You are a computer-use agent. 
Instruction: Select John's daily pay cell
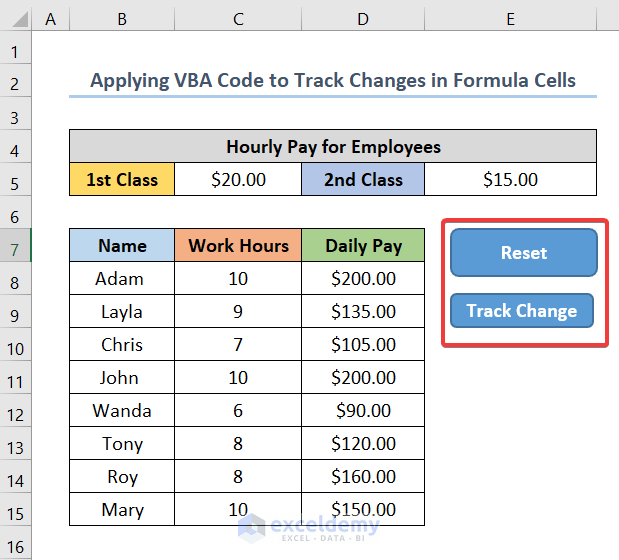(363, 377)
